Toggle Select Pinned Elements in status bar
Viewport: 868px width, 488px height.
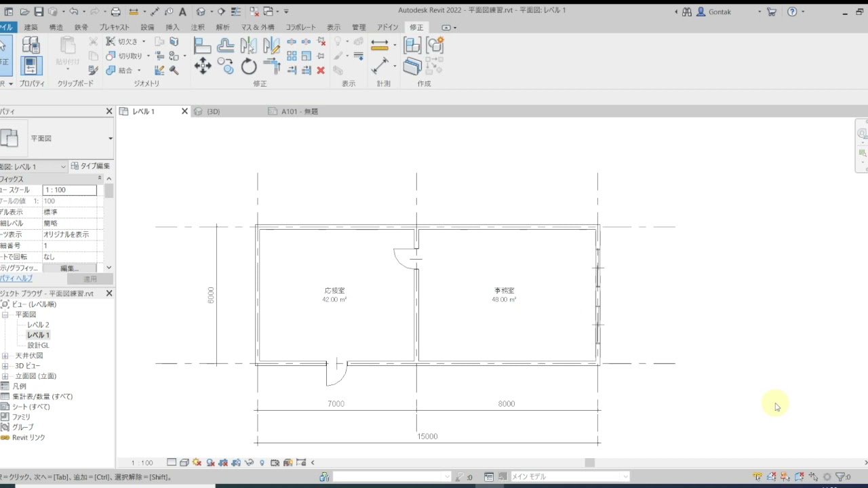point(785,477)
